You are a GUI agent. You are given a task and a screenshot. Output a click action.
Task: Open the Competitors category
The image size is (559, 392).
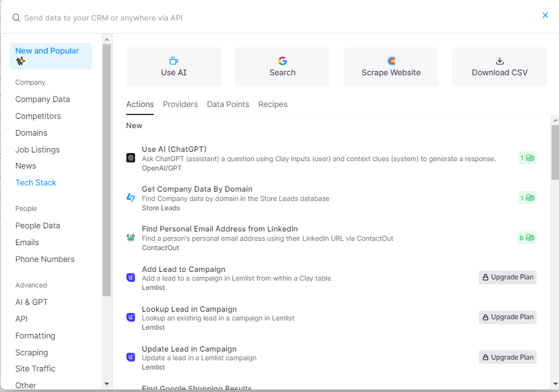[38, 116]
